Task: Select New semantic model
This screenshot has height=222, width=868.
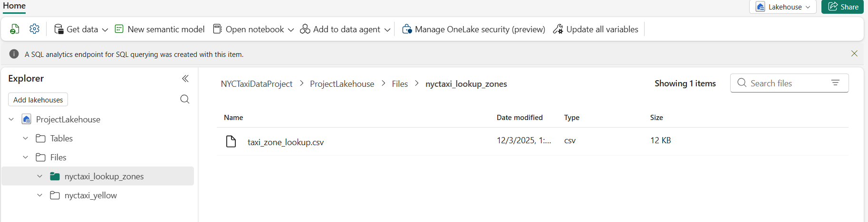Action: tap(160, 29)
